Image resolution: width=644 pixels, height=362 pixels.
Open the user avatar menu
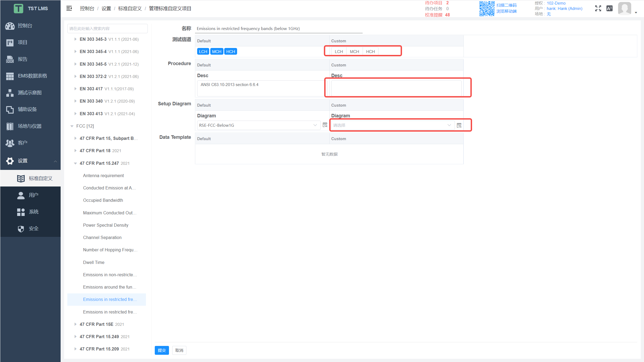pyautogui.click(x=625, y=8)
